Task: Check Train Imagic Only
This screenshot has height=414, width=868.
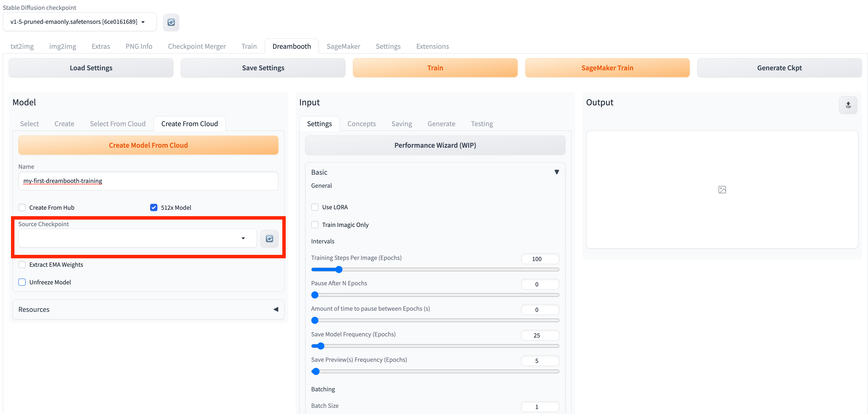Action: coord(315,225)
